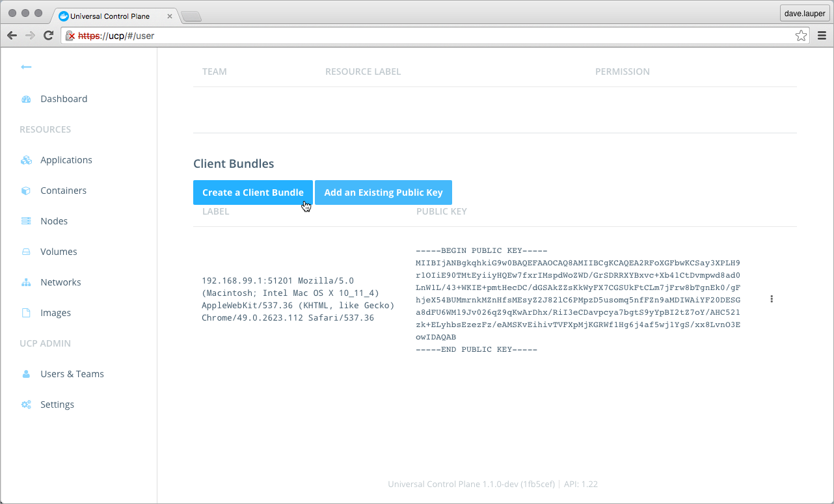The image size is (834, 504).
Task: Click the Applications cubes icon
Action: (x=26, y=160)
